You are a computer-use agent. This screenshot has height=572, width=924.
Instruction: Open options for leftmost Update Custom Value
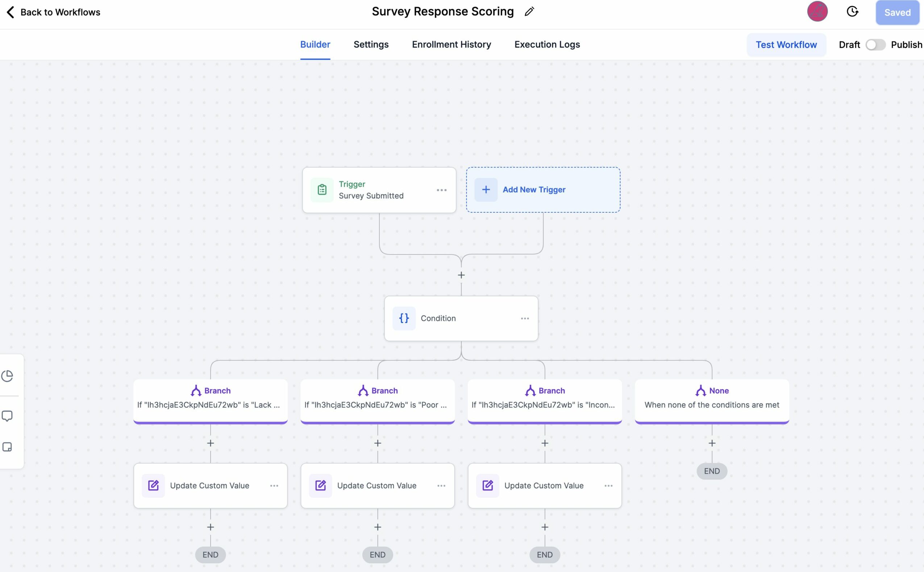[x=274, y=485]
